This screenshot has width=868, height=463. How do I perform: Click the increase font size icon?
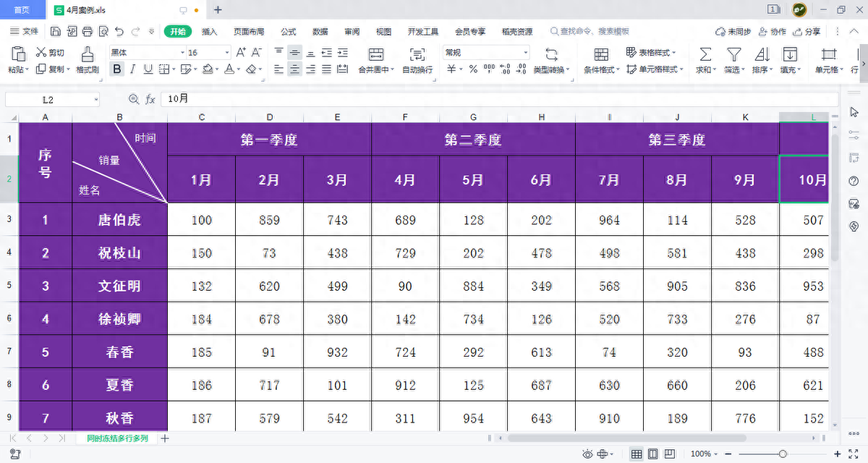pos(242,53)
